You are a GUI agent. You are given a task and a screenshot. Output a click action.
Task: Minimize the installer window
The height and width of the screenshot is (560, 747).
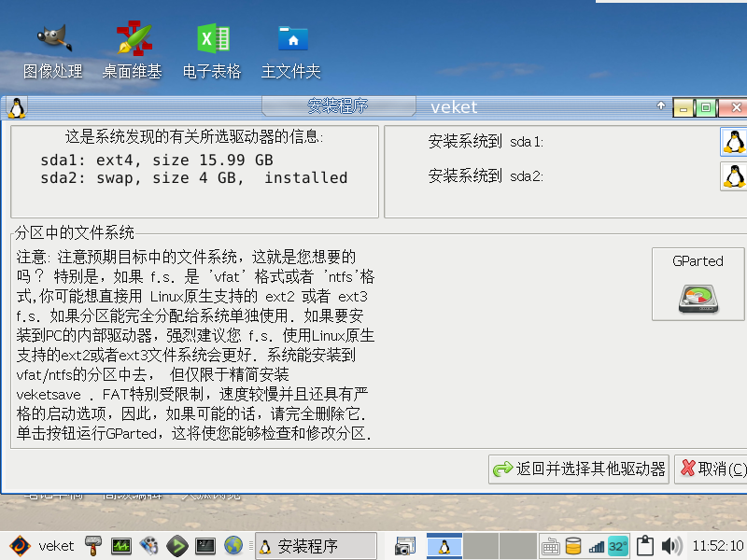click(x=684, y=107)
